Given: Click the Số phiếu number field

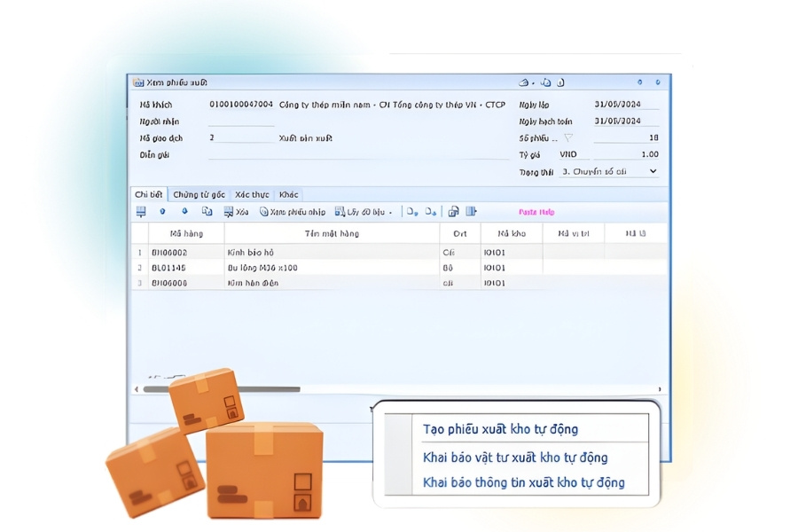Looking at the screenshot, I should pyautogui.click(x=626, y=138).
